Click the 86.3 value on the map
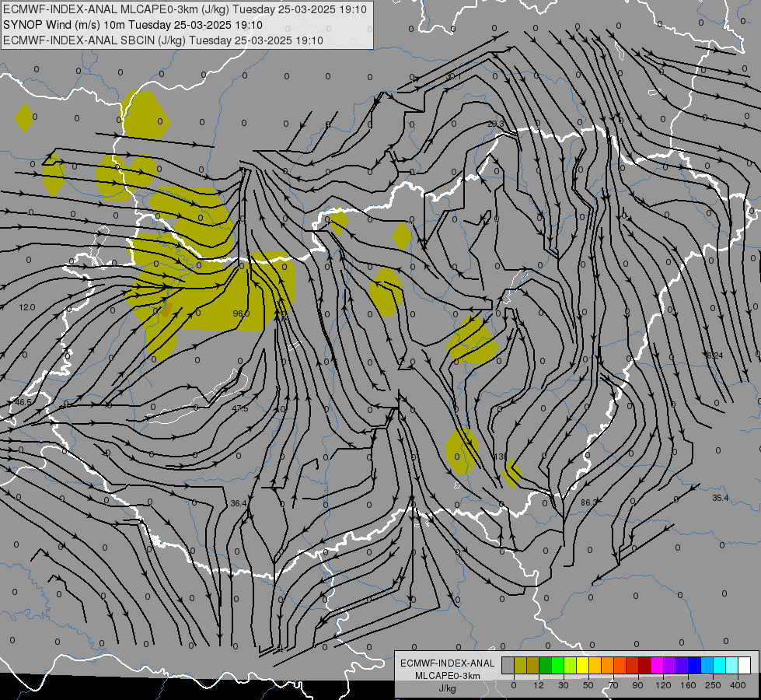The height and width of the screenshot is (700, 761). [588, 502]
